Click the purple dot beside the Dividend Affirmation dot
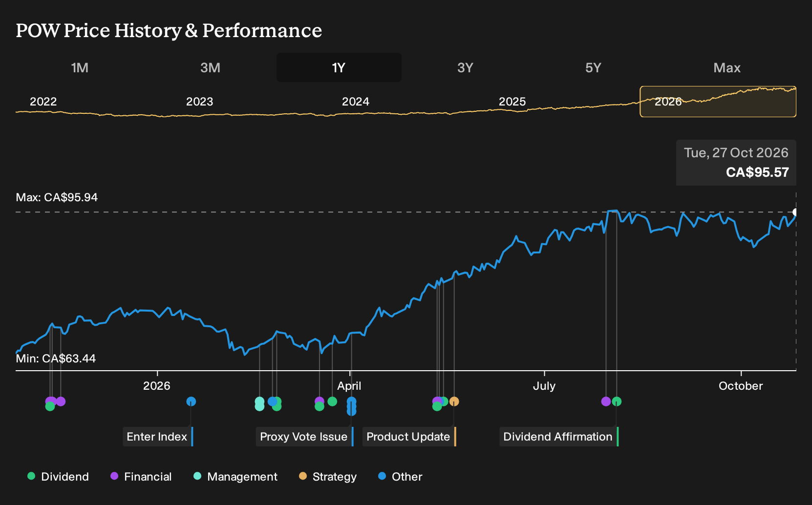The width and height of the screenshot is (812, 505). (x=606, y=401)
